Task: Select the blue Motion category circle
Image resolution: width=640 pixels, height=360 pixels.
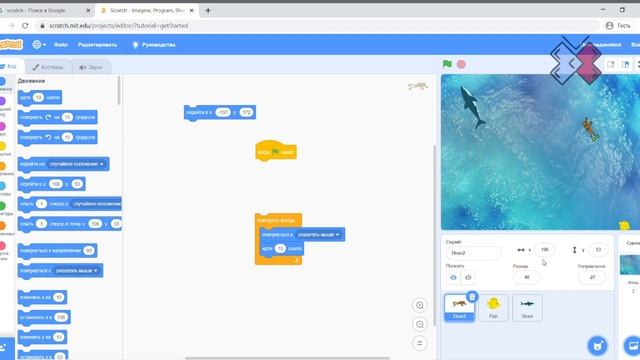Action: tap(2, 81)
